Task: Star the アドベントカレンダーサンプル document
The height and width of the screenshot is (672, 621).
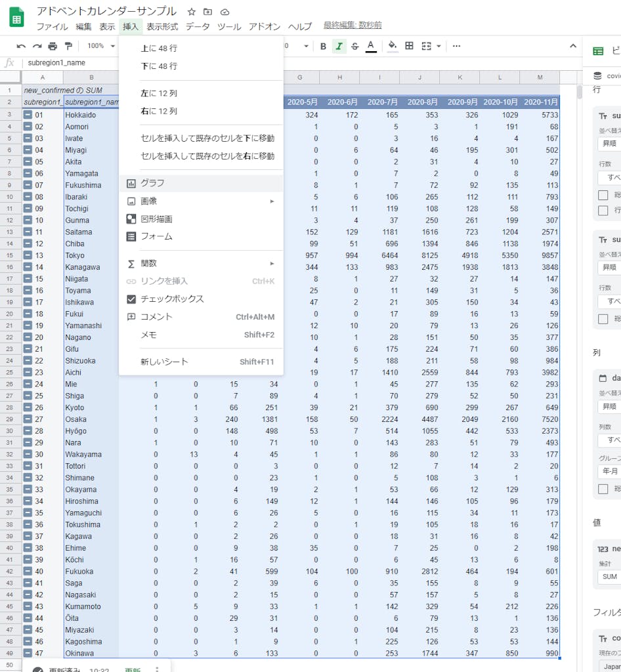Action: [x=192, y=12]
